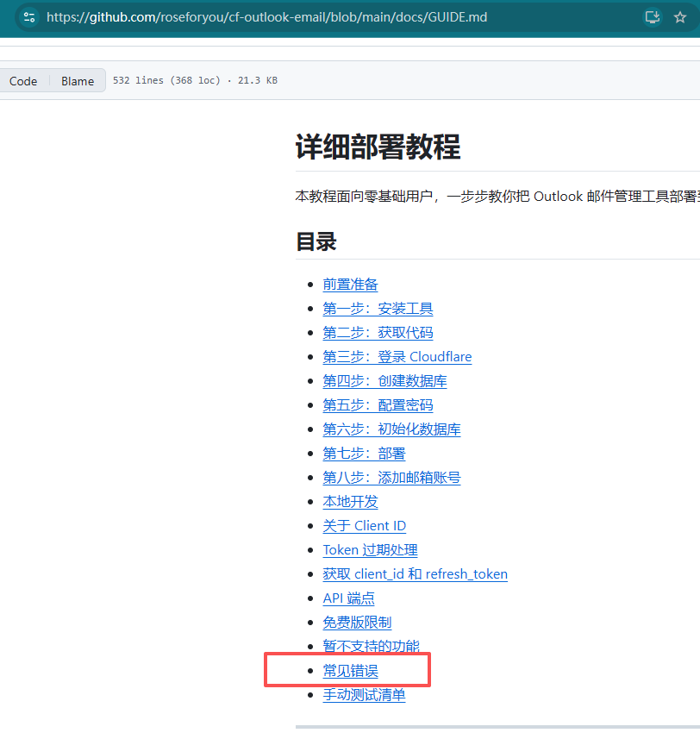The image size is (700, 739).
Task: Switch to the Code view tab
Action: 23,81
